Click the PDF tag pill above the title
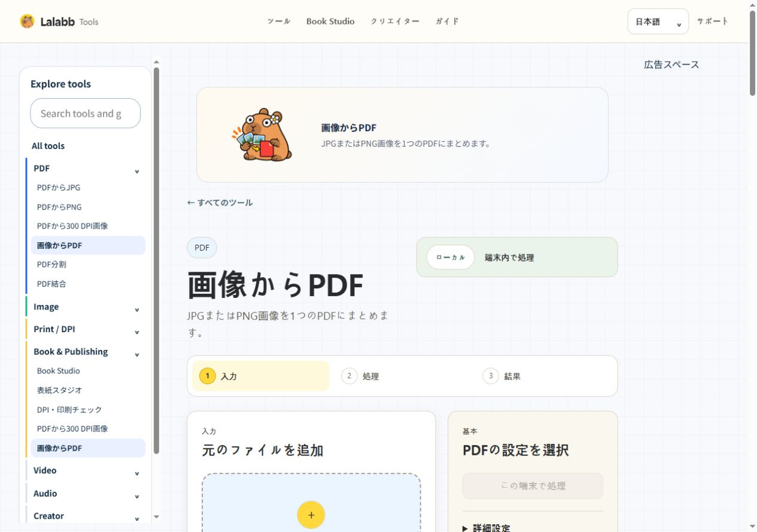 point(202,248)
